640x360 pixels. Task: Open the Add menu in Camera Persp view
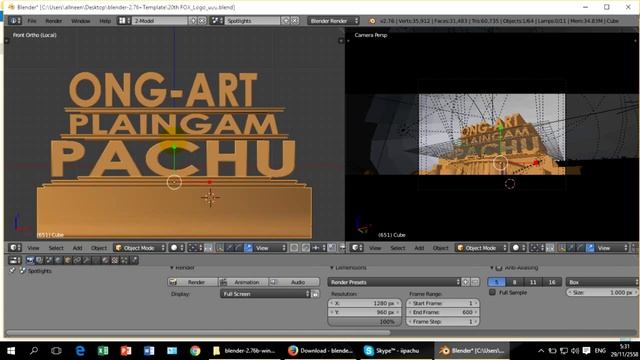click(x=419, y=248)
